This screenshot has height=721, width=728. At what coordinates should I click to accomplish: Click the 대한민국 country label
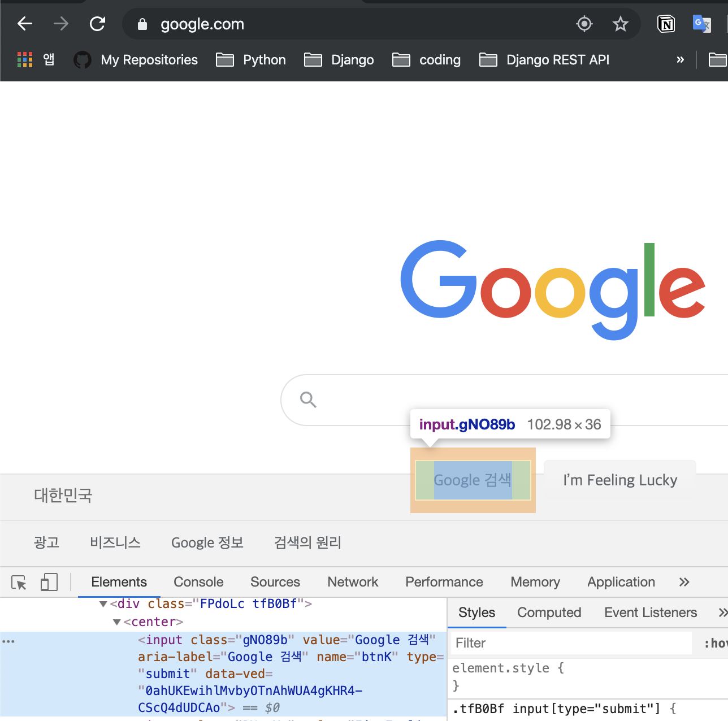[63, 496]
